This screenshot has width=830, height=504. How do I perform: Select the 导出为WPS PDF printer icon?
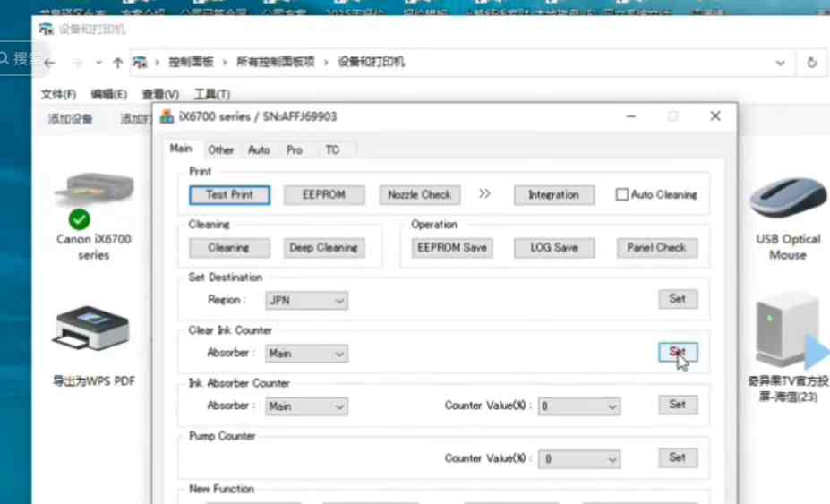pyautogui.click(x=91, y=329)
